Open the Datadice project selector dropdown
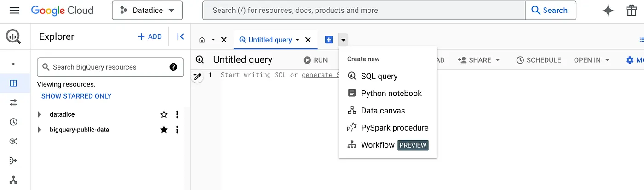This screenshot has width=644, height=190. tap(147, 10)
